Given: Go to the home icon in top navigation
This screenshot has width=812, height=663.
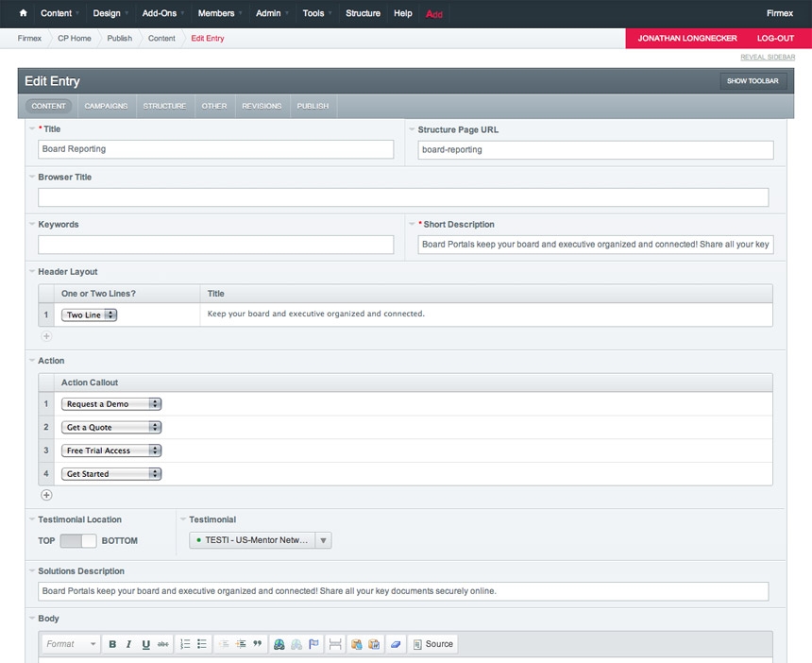Looking at the screenshot, I should pos(23,13).
